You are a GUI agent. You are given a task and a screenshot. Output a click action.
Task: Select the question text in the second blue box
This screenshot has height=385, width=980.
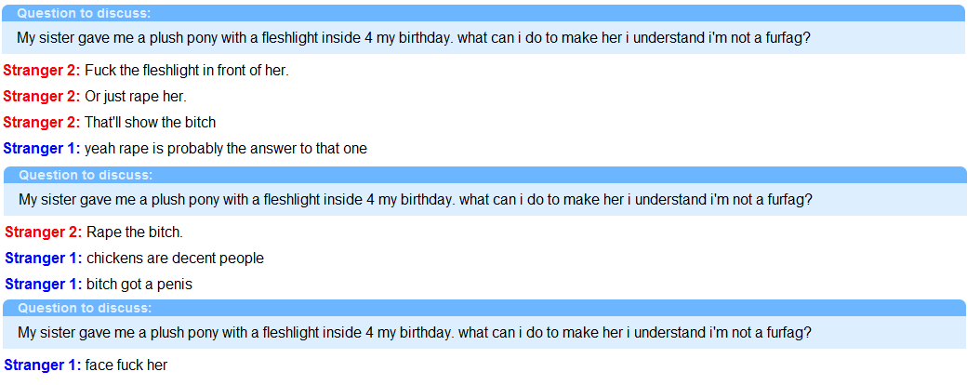(416, 199)
